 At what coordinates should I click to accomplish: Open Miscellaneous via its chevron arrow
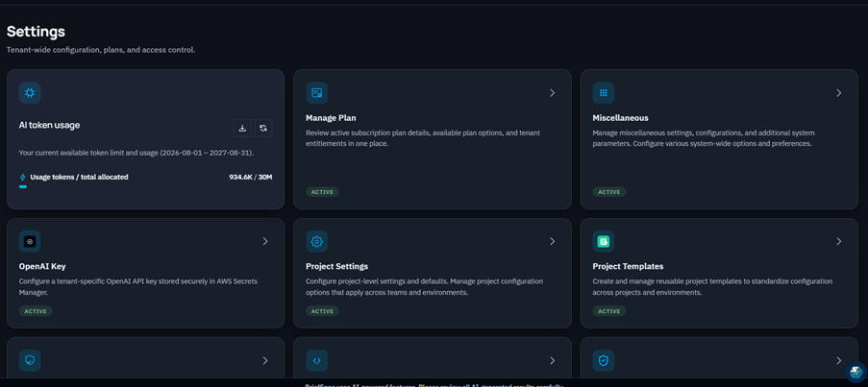[x=838, y=93]
